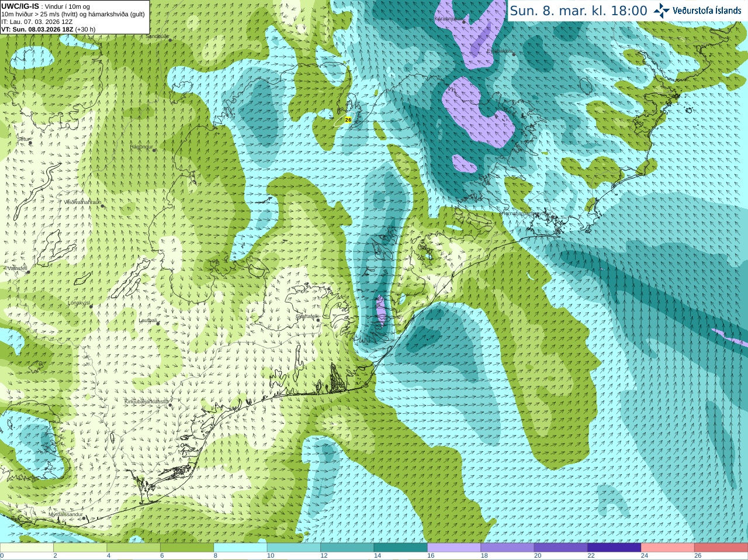Click the legend value 8
Image resolution: width=748 pixels, height=560 pixels.
click(216, 556)
